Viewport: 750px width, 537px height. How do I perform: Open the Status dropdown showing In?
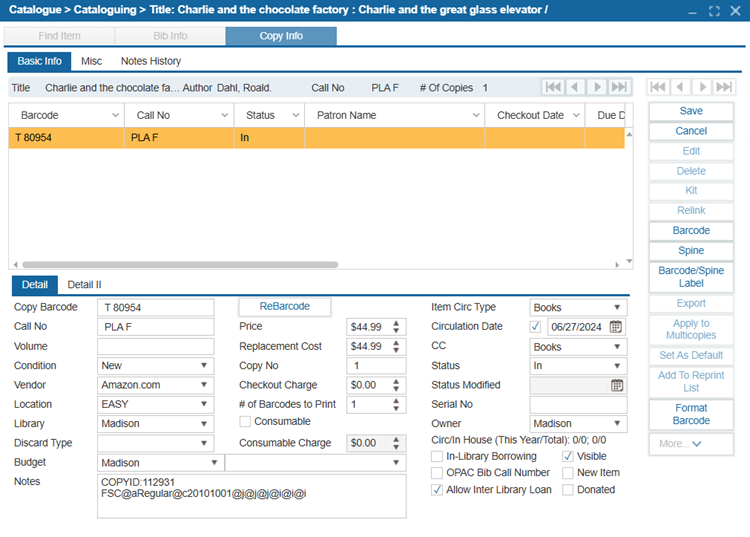(578, 366)
